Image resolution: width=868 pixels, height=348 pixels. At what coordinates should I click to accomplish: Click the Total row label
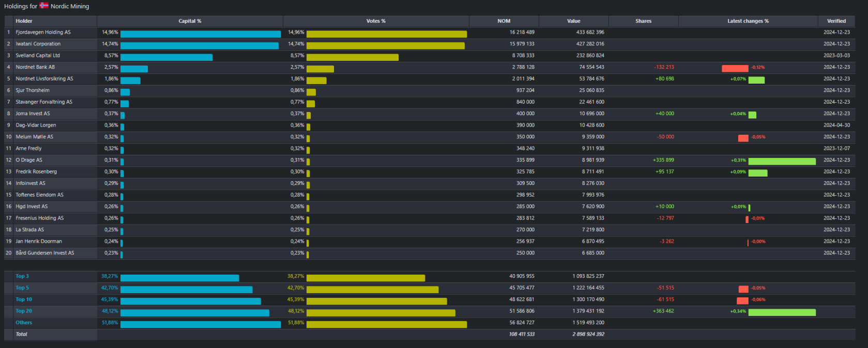click(21, 334)
